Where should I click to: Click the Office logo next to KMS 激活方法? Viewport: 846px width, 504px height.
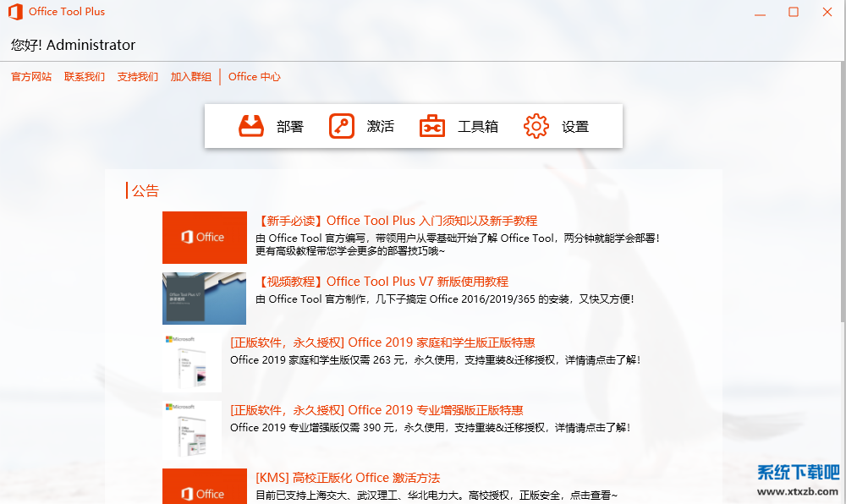204,488
